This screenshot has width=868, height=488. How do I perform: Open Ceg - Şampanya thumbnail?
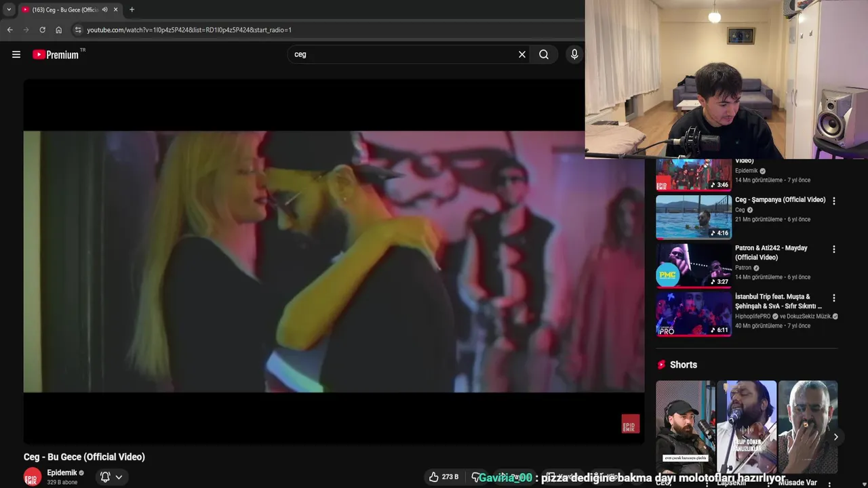point(694,217)
